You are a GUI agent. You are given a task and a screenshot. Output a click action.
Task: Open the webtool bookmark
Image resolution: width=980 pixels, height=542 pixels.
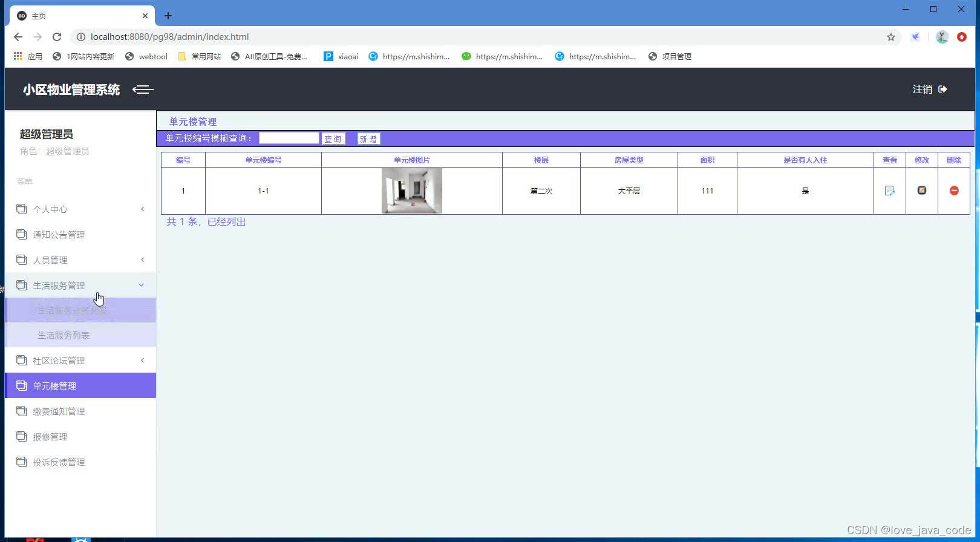pos(146,56)
